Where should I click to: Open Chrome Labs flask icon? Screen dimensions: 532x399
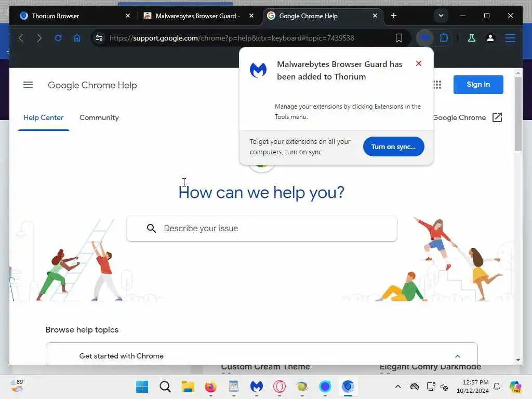[472, 38]
